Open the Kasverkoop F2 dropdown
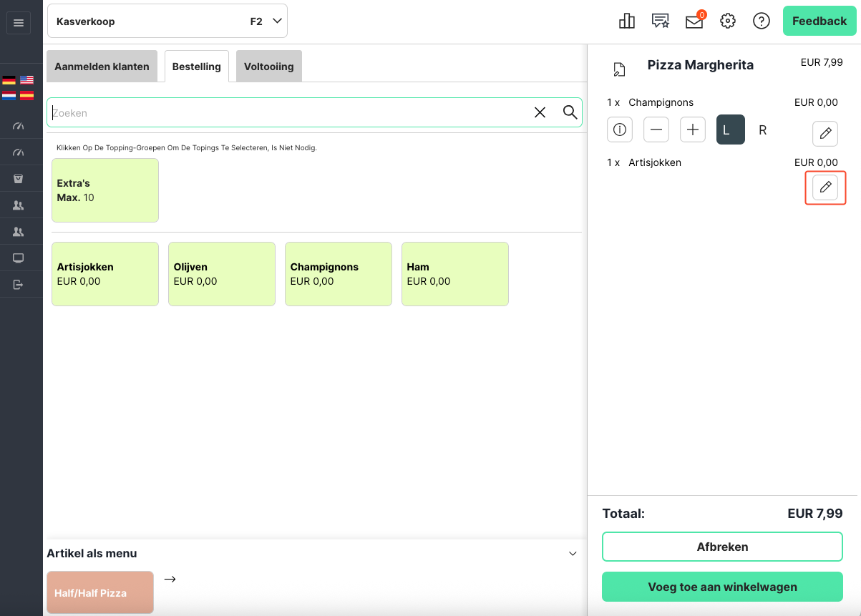This screenshot has width=861, height=616. (167, 21)
